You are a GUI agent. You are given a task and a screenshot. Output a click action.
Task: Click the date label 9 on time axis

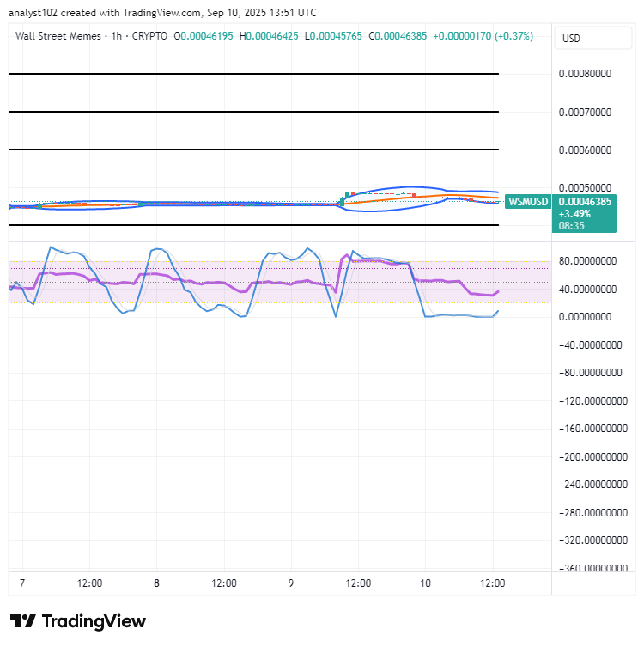(291, 583)
